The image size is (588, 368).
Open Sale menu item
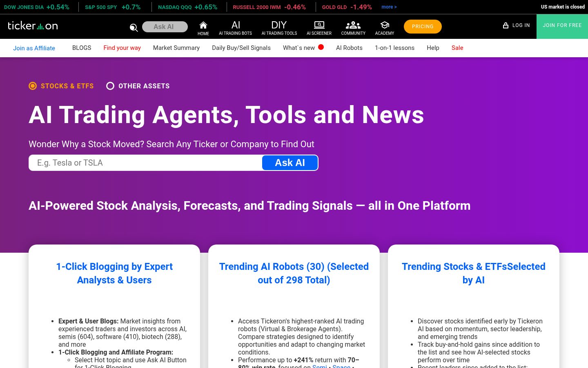[x=457, y=48]
